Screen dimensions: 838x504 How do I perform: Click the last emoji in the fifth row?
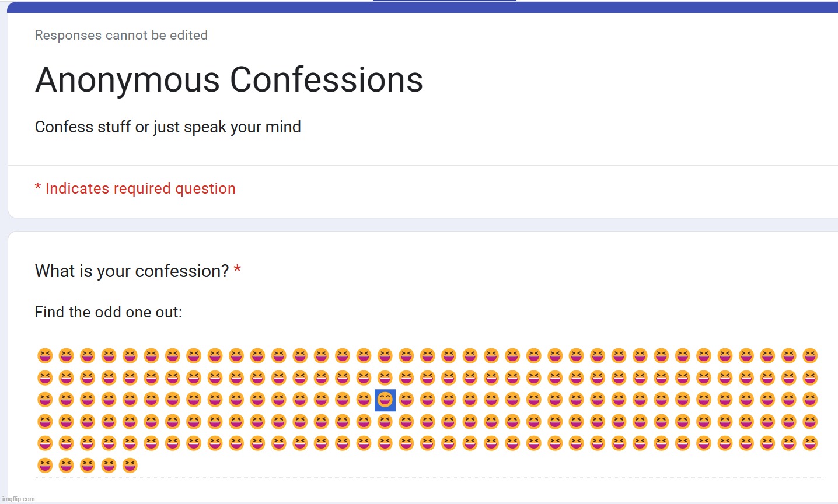(810, 443)
